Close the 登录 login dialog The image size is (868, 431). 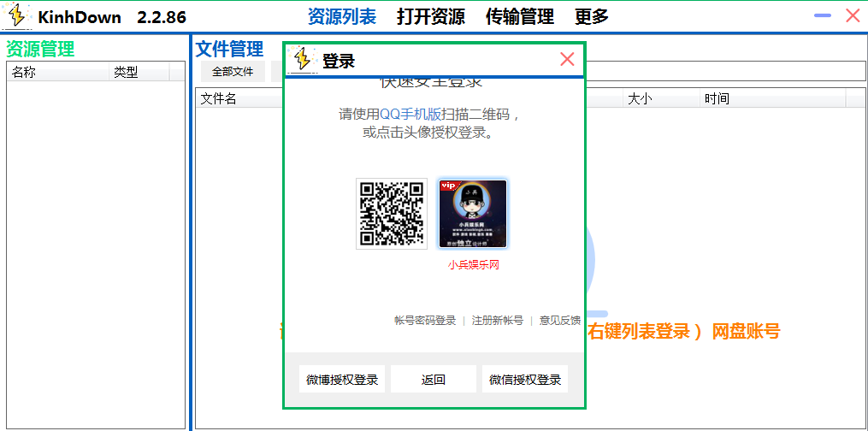tap(567, 59)
